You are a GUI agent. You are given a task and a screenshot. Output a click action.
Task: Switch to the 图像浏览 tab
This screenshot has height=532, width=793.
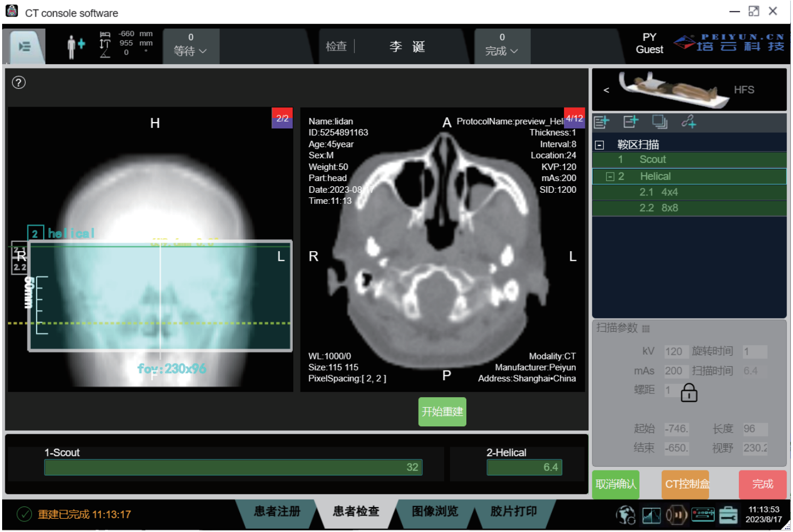pos(435,511)
